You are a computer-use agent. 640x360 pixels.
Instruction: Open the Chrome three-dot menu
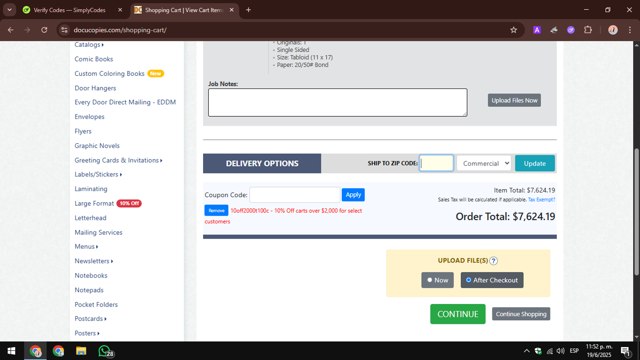pyautogui.click(x=630, y=30)
